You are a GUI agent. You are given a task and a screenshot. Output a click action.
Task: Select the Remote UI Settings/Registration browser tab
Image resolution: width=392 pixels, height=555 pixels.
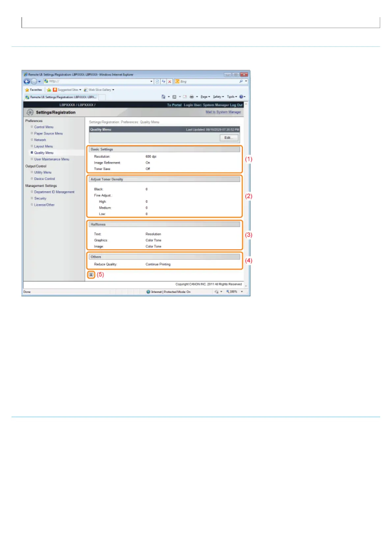(61, 97)
